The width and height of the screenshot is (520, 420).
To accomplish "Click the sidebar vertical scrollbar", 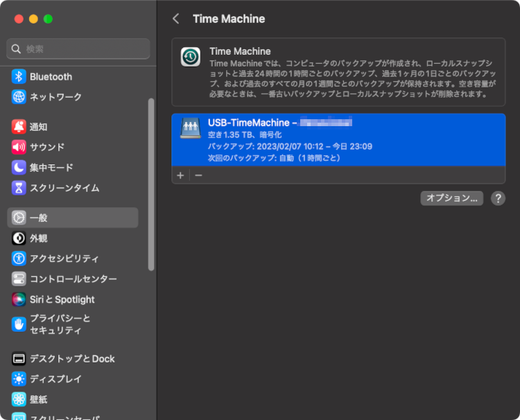I will point(151,184).
